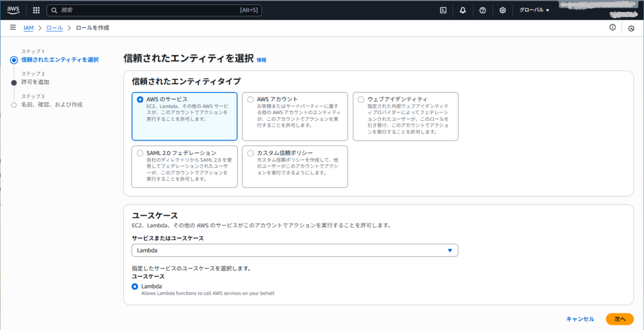The width and height of the screenshot is (644, 330).
Task: Launch CloudShell from the top bar
Action: [443, 10]
